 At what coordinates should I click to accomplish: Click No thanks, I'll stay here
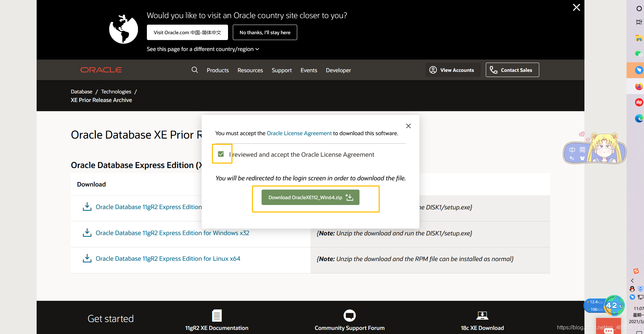point(265,33)
